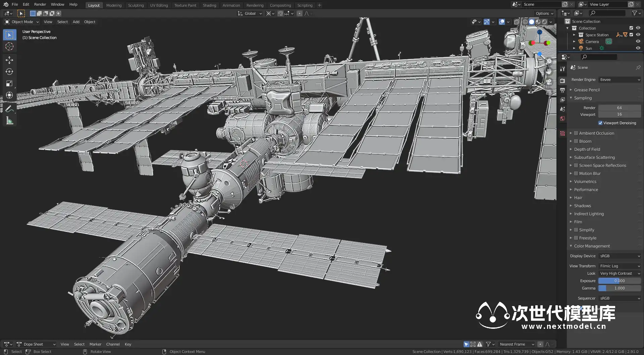Select the Rotate tool
This screenshot has width=644, height=355.
[x=9, y=72]
